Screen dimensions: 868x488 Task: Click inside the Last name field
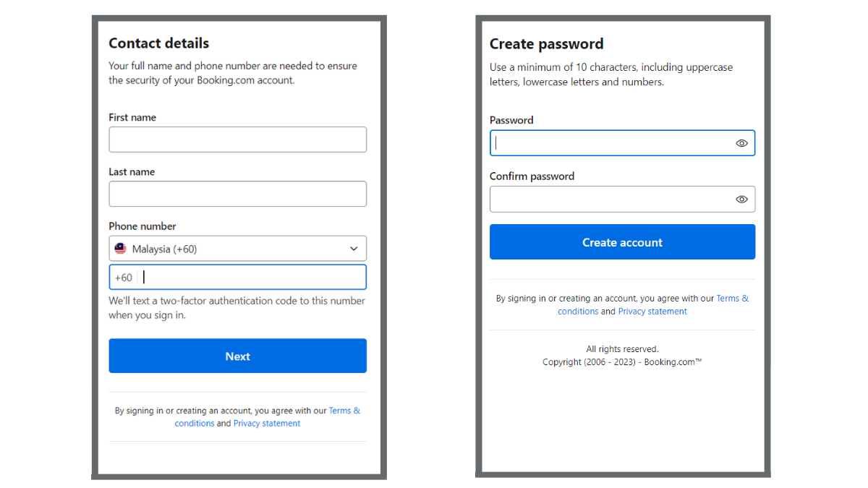[x=238, y=194]
